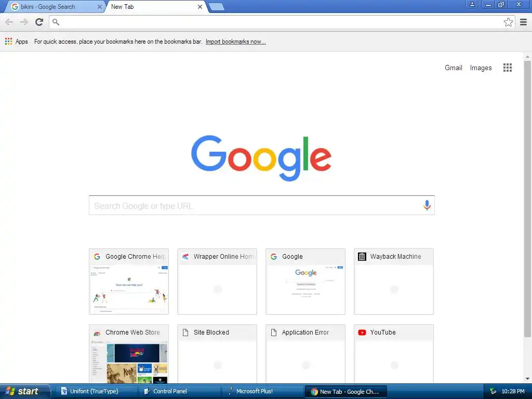Open the YouTube tile
The width and height of the screenshot is (532, 399).
[x=394, y=354]
